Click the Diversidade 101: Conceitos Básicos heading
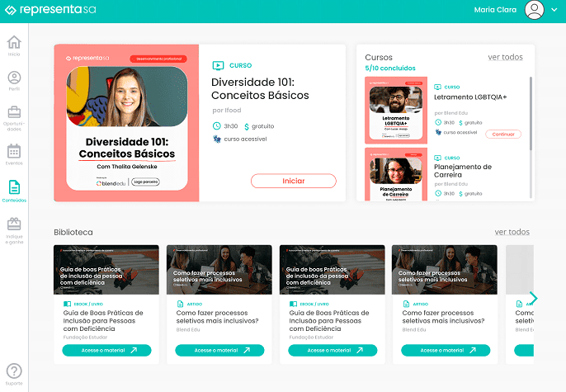The height and width of the screenshot is (392, 566). tap(260, 89)
